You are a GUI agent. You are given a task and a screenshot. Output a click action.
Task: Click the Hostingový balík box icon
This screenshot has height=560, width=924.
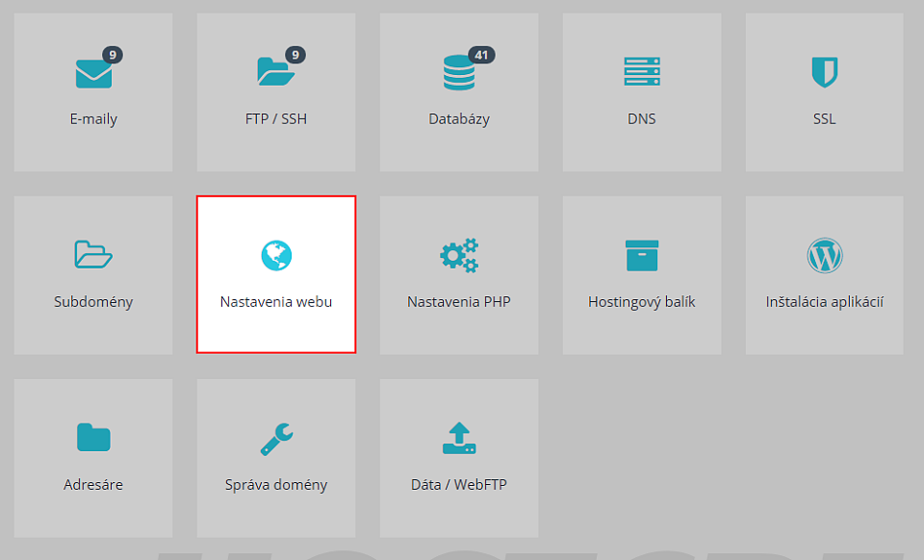tap(642, 256)
